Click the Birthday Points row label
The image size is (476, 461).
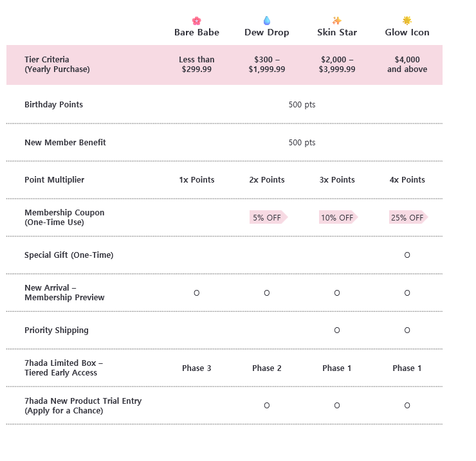click(53, 105)
